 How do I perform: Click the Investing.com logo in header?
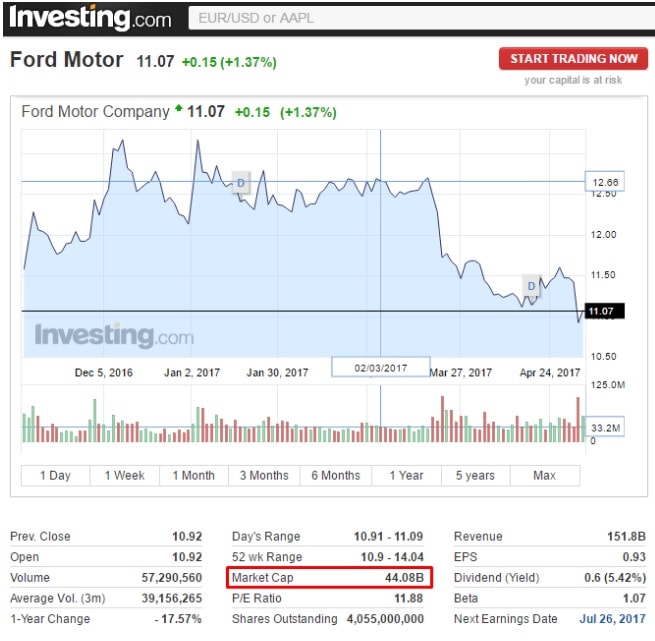pos(91,17)
